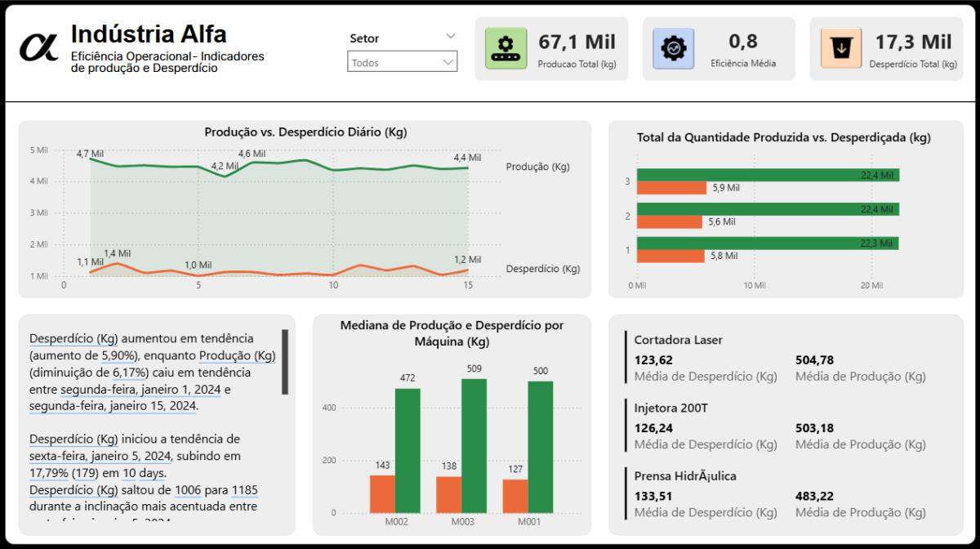980x549 pixels.
Task: Click the 0,8 Eficiência Média value
Action: coord(743,42)
